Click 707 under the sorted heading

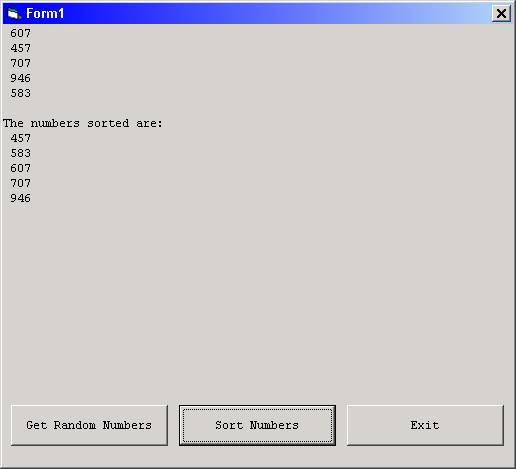tap(20, 183)
